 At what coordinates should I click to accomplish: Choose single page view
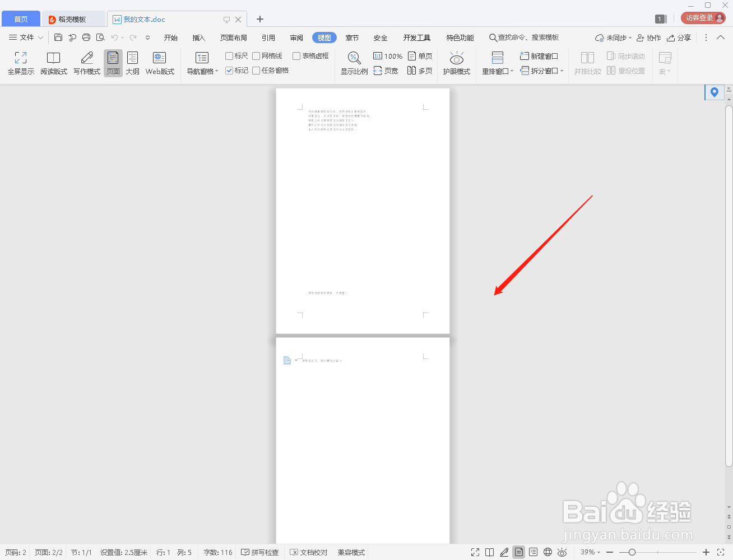click(420, 56)
